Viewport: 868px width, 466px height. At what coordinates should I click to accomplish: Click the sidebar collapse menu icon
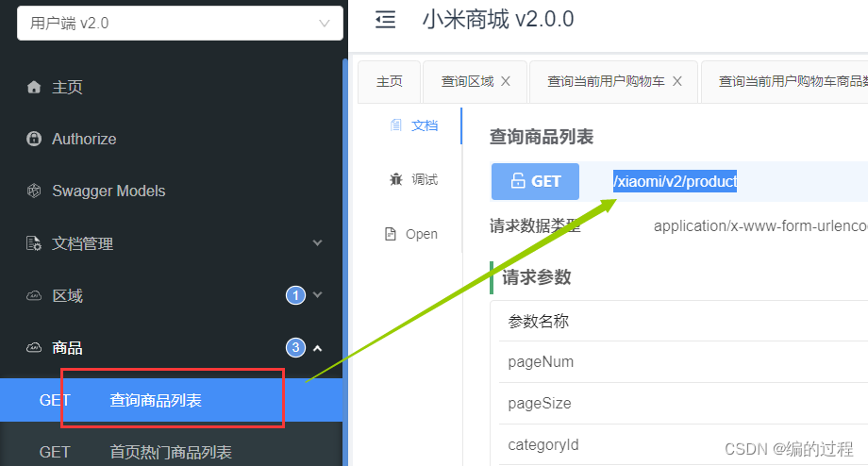(385, 20)
